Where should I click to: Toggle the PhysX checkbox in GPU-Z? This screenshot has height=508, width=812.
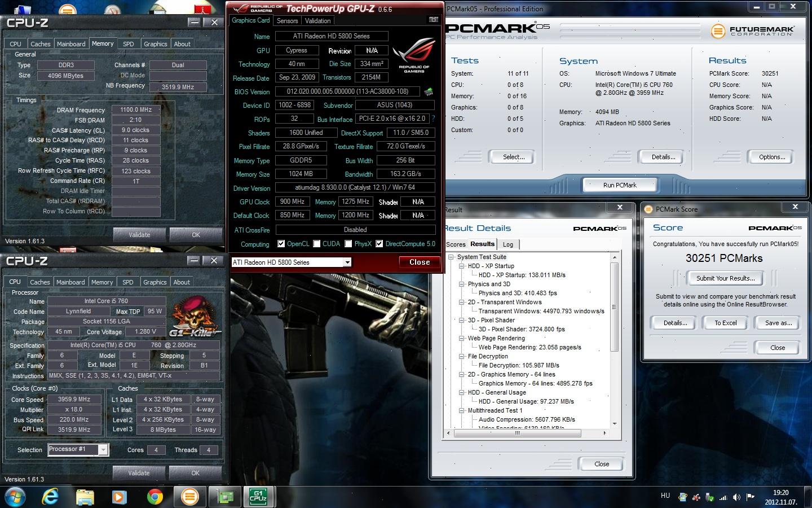point(348,244)
